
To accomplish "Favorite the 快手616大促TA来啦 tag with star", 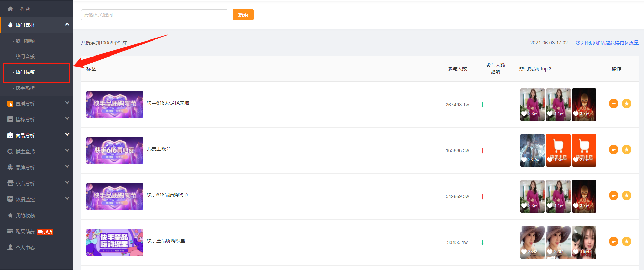I will (627, 104).
